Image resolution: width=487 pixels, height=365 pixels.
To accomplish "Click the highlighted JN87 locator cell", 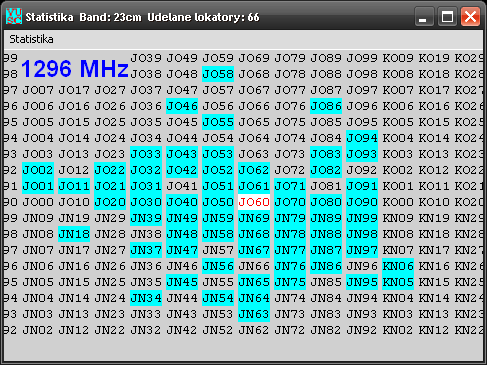I will tap(326, 250).
